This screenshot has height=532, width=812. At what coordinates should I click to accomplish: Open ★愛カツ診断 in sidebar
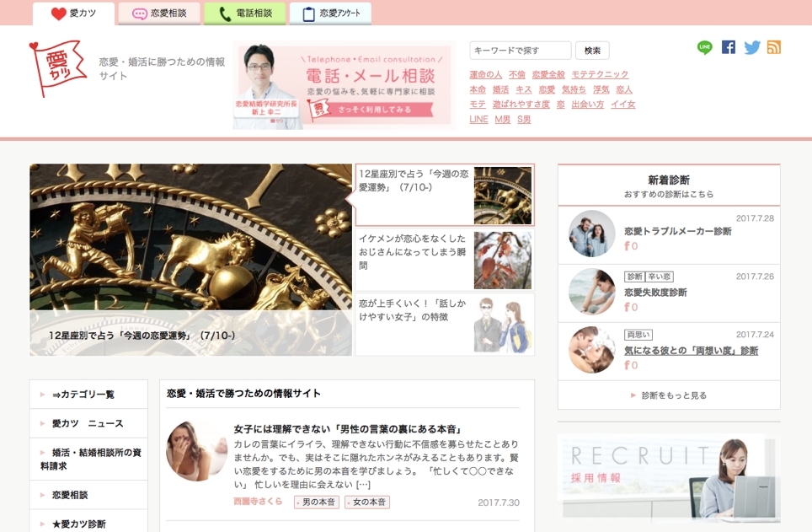tap(88, 522)
